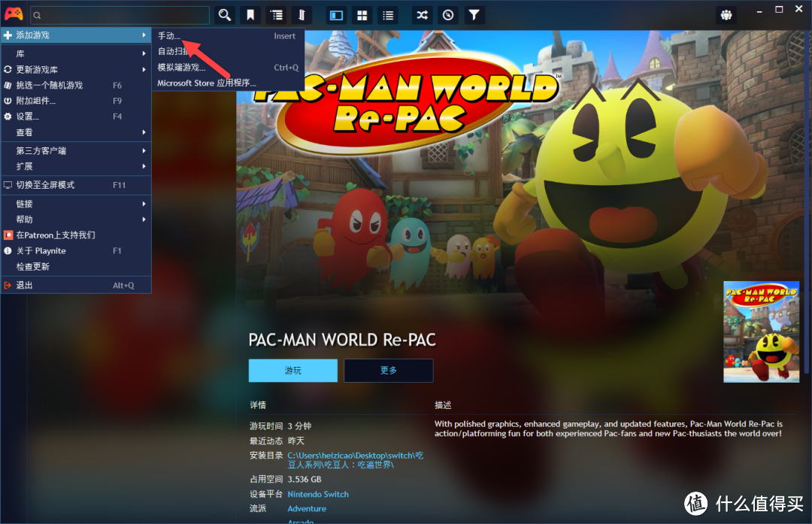Open 关于 Playnite menu item

(x=76, y=250)
